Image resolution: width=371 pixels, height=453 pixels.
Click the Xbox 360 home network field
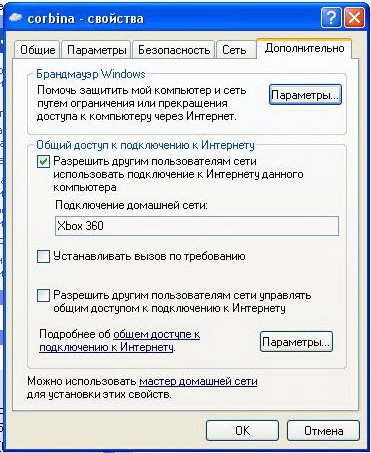[x=197, y=226]
